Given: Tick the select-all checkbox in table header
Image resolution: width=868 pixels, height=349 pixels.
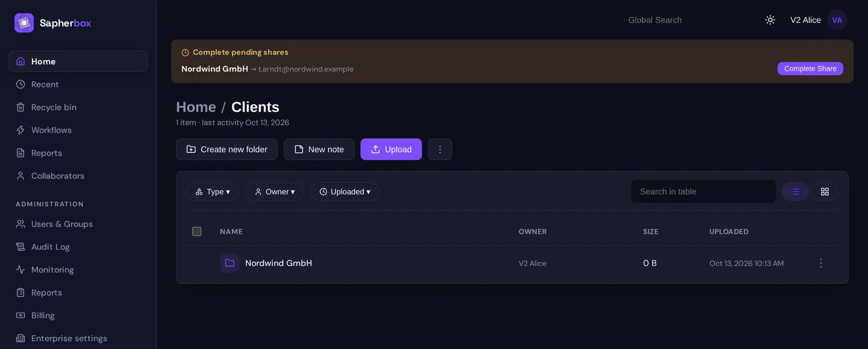Looking at the screenshot, I should (x=197, y=231).
